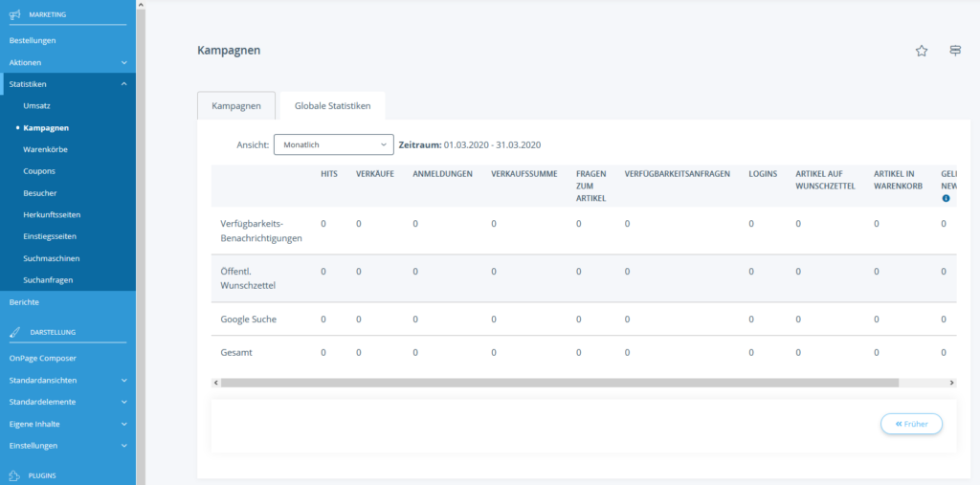
Task: Click the Marketing megaphone icon
Action: pos(14,14)
